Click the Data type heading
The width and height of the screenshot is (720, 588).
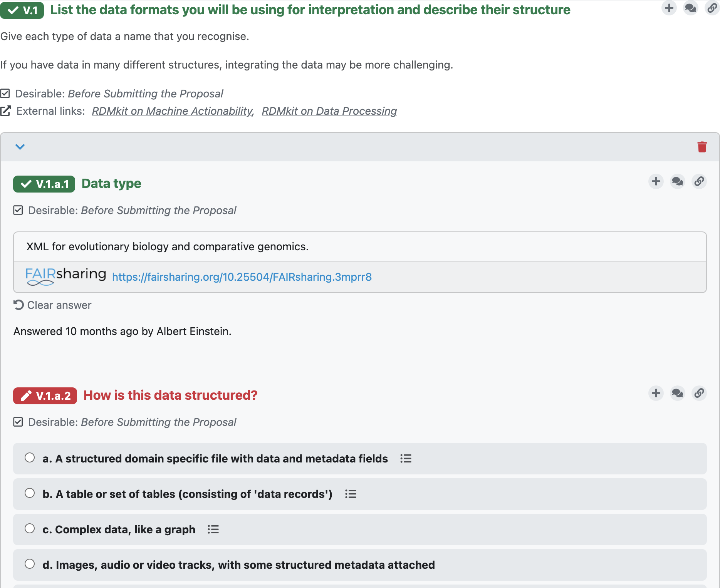(111, 184)
